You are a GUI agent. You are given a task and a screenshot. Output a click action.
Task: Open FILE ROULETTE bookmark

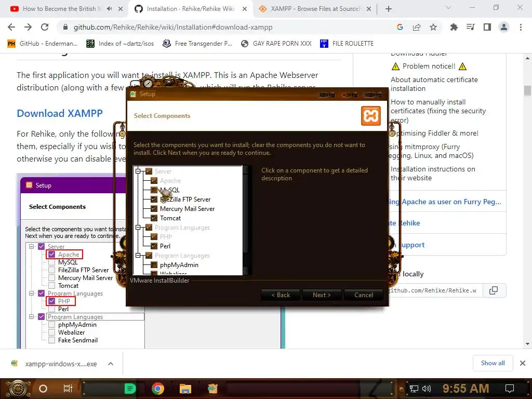(x=347, y=44)
